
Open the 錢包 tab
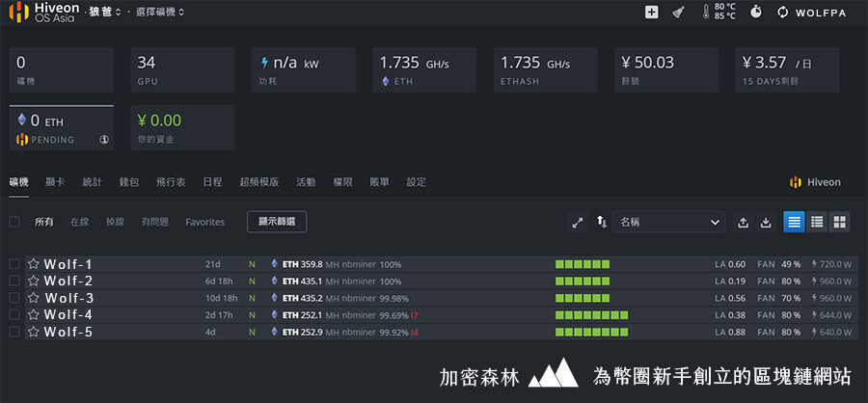(x=129, y=181)
